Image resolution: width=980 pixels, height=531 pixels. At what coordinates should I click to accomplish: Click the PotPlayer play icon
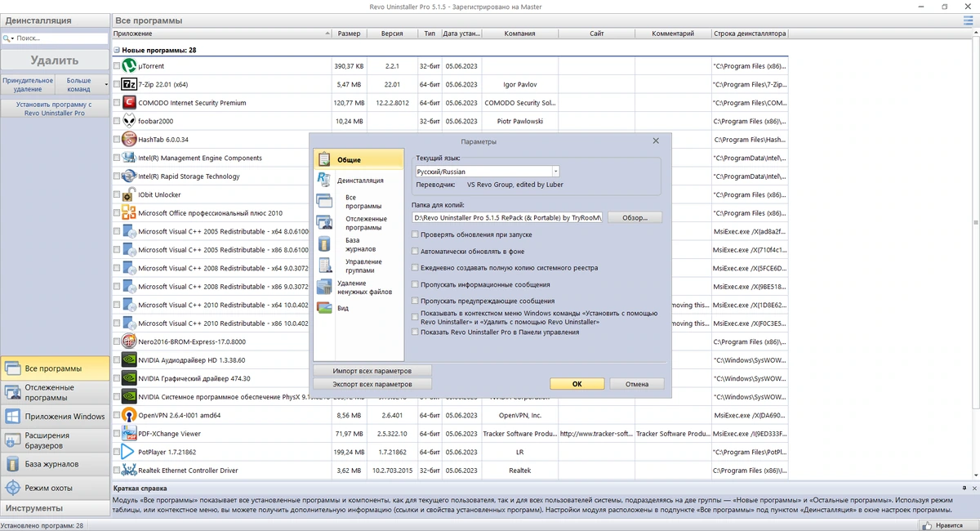coord(129,452)
